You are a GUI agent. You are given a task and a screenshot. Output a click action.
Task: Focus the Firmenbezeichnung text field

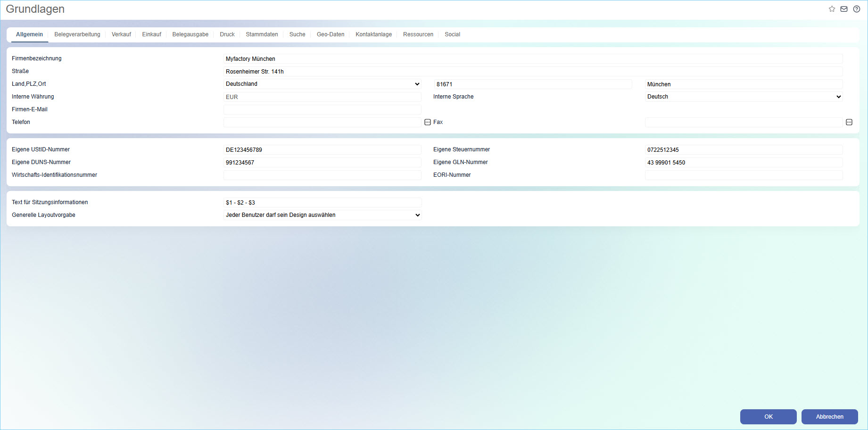click(533, 59)
